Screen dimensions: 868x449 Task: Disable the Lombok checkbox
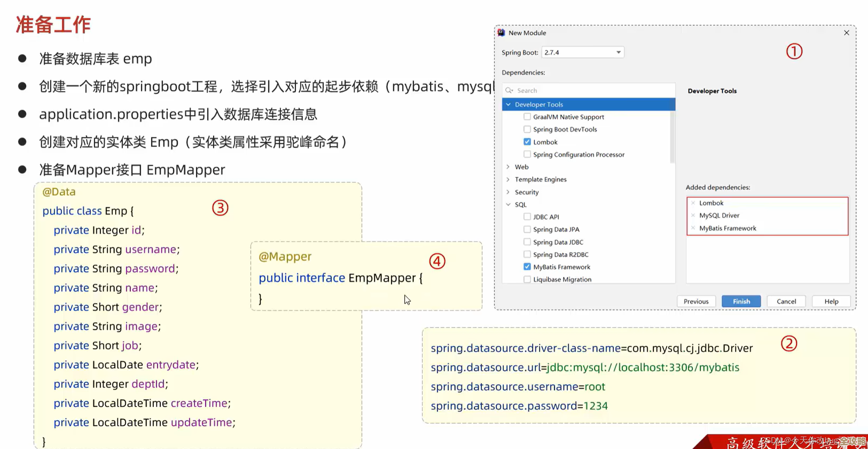tap(527, 142)
